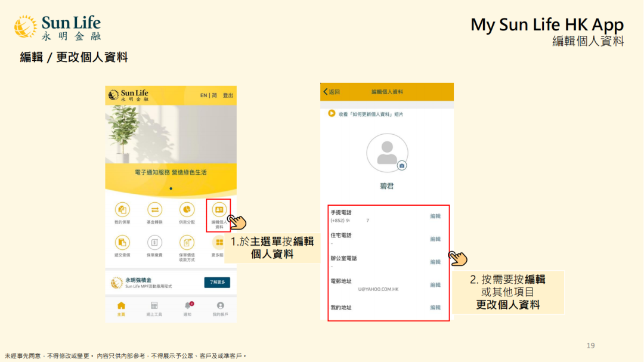Click 登出 logout link
Image resolution: width=644 pixels, height=362 pixels.
click(228, 95)
